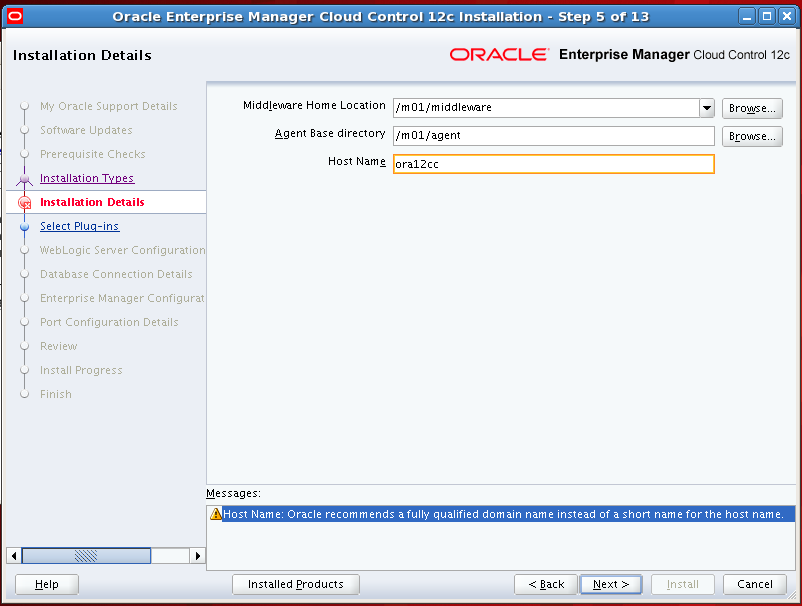
Task: Click the My Oracle Support Details step
Action: (108, 106)
